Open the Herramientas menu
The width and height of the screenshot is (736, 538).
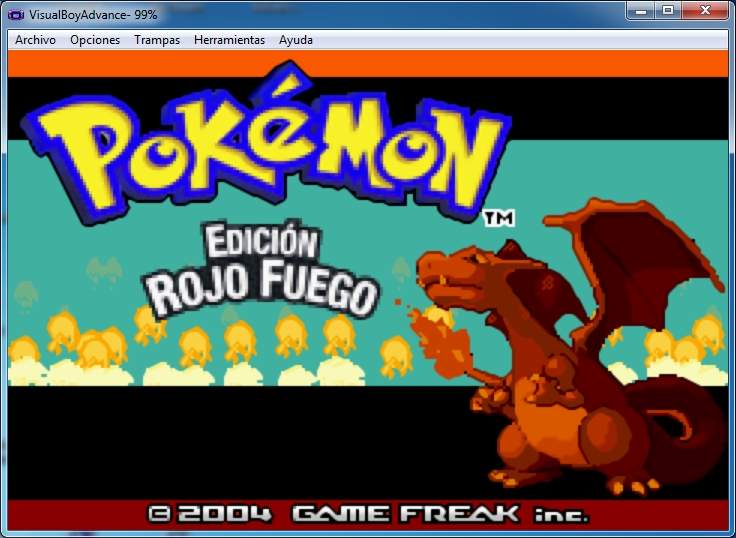pyautogui.click(x=229, y=40)
